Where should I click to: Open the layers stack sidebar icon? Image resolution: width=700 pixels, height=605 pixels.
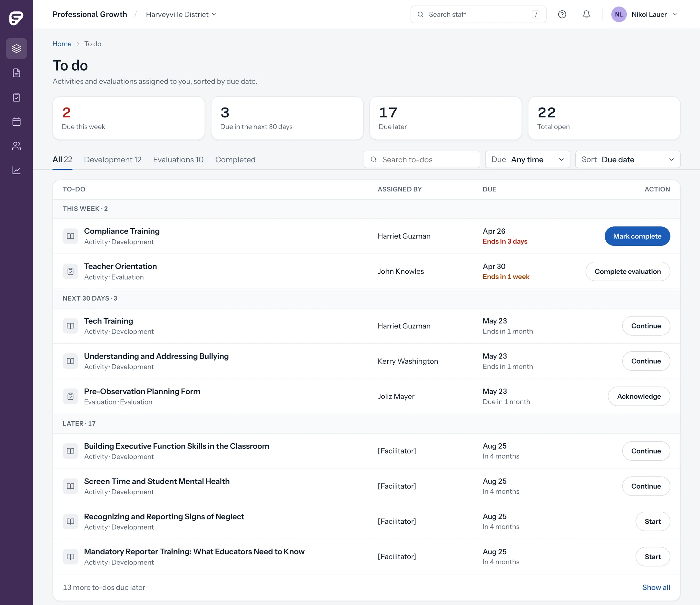click(17, 49)
